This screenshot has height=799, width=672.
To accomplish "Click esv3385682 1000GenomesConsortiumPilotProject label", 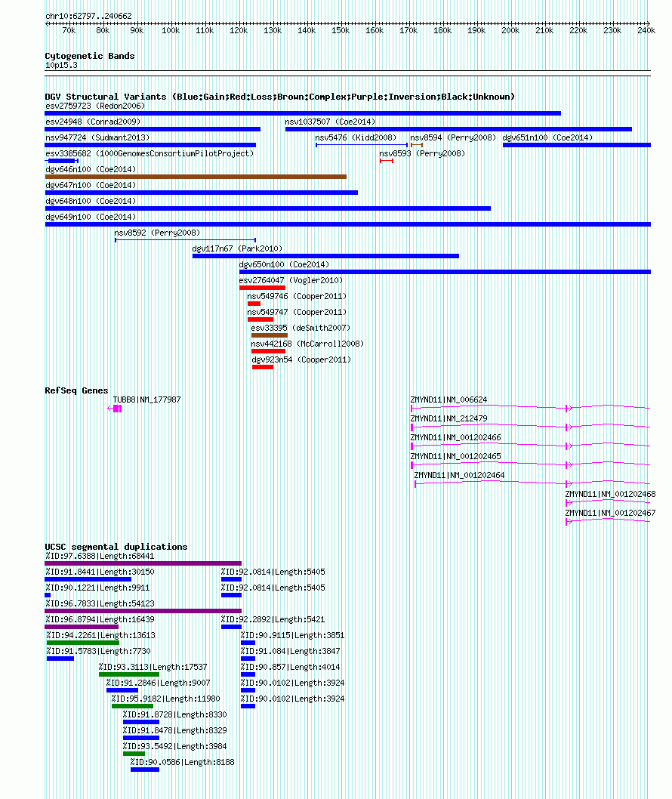I will (x=150, y=153).
